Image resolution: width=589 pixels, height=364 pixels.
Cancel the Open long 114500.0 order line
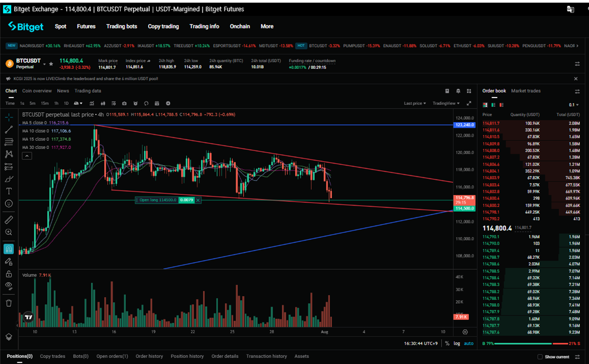point(198,200)
